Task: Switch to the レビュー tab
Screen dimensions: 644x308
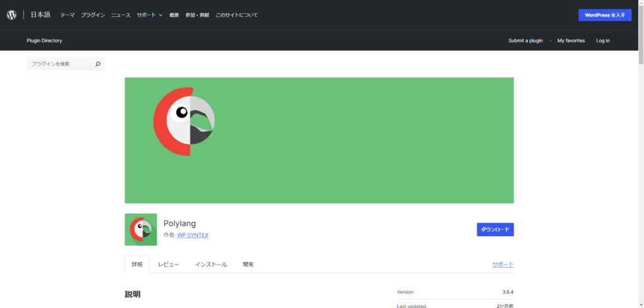Action: click(169, 265)
